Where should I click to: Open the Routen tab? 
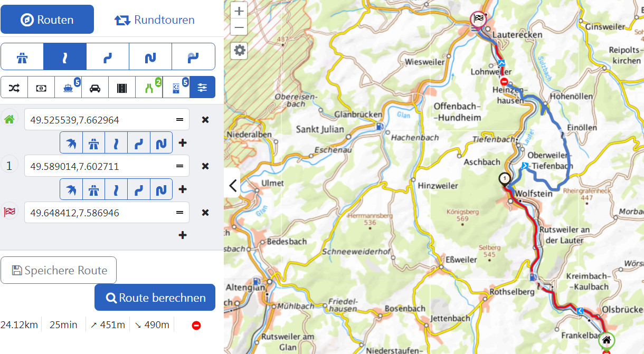(x=47, y=20)
